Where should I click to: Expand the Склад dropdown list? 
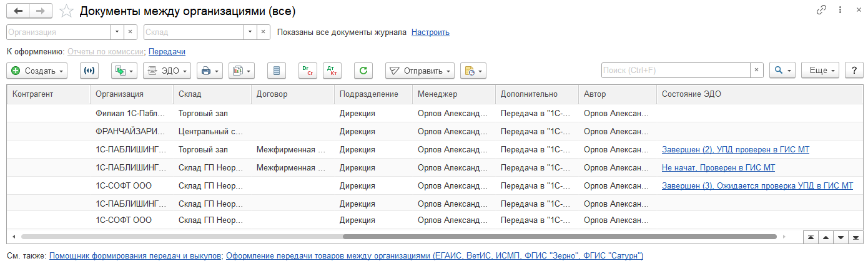coord(250,32)
